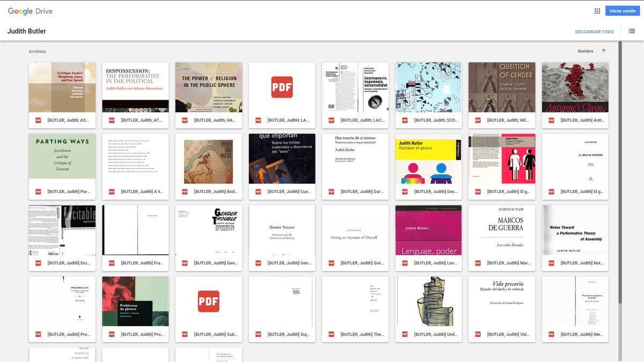Click PDF icon of '[BUTLER, Judith] Len...'

click(405, 263)
